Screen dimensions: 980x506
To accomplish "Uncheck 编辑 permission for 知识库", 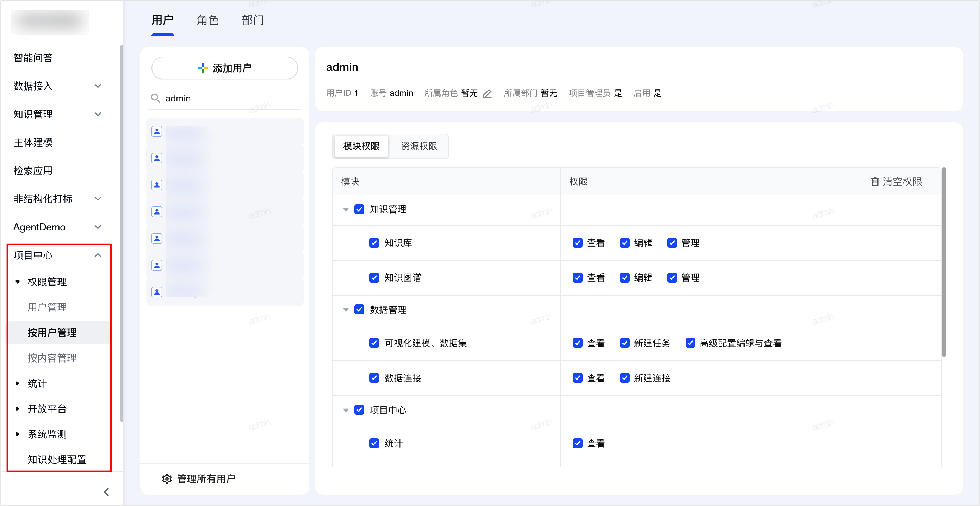I will (x=625, y=243).
